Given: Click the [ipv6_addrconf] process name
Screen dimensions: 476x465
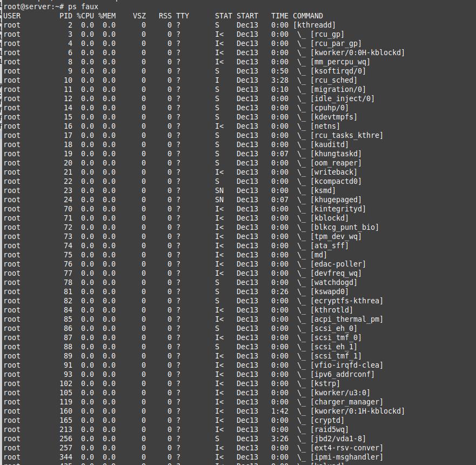Looking at the screenshot, I should point(342,374).
